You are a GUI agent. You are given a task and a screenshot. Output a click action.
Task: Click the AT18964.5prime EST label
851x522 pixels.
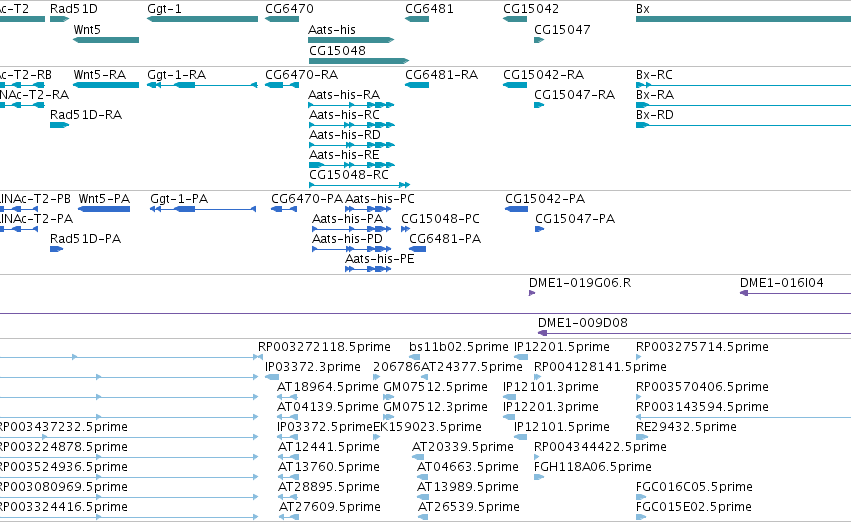click(328, 387)
